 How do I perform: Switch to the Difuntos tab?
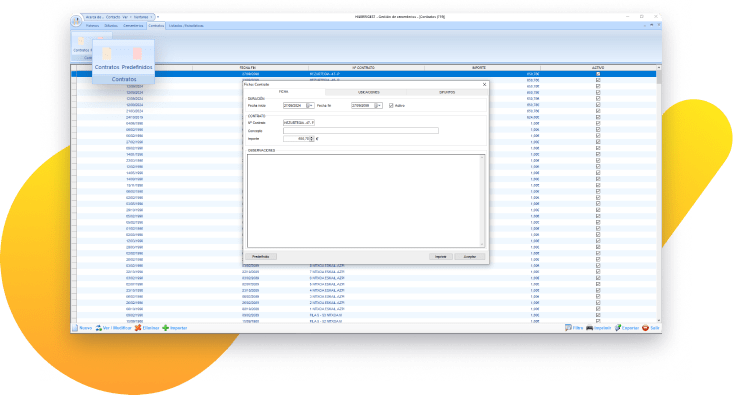tap(447, 92)
